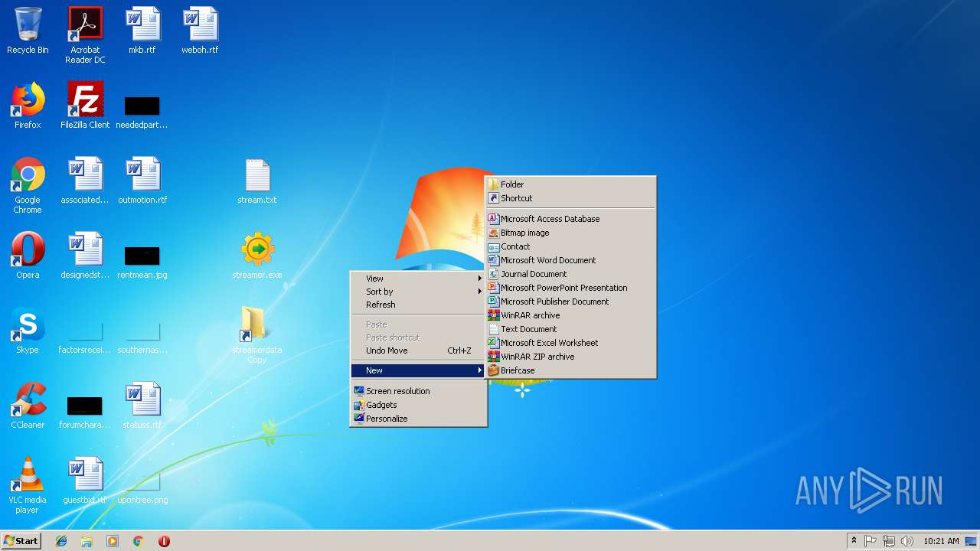Expand the New submenu entry

[x=418, y=370]
